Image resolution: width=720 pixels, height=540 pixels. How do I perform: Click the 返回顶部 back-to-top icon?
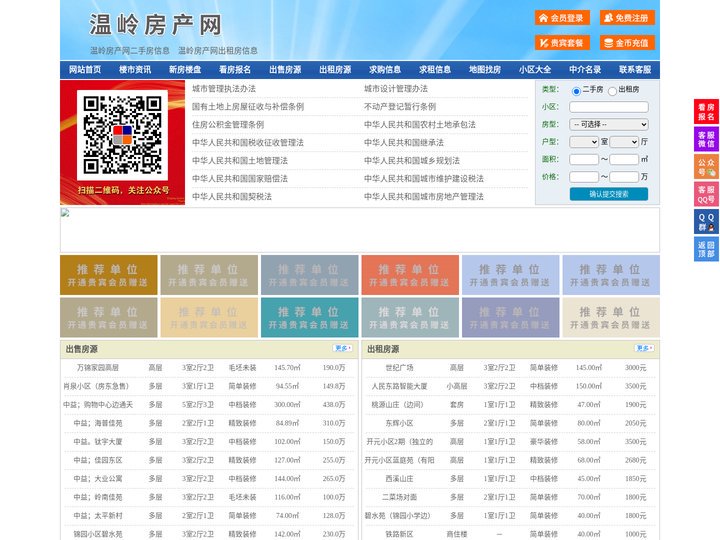pyautogui.click(x=706, y=249)
